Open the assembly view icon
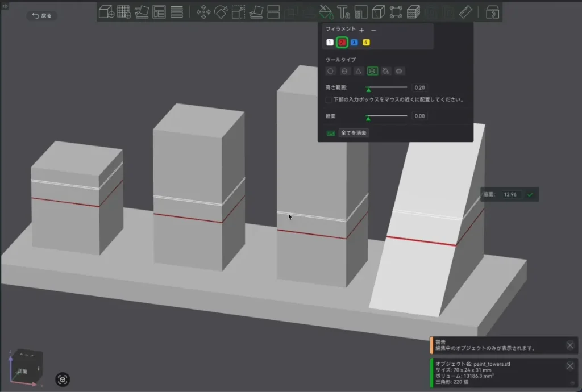The height and width of the screenshot is (392, 582). tap(492, 12)
